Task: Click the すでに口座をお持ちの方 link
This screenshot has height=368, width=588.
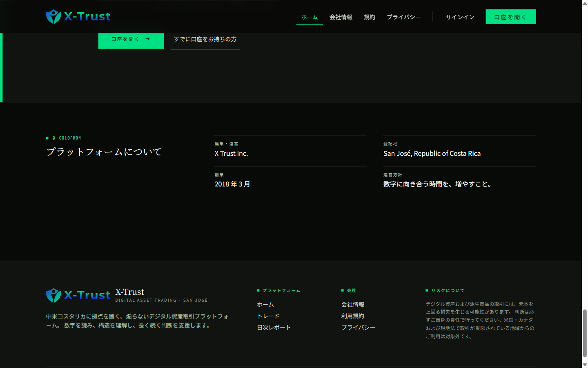Action: pos(205,39)
